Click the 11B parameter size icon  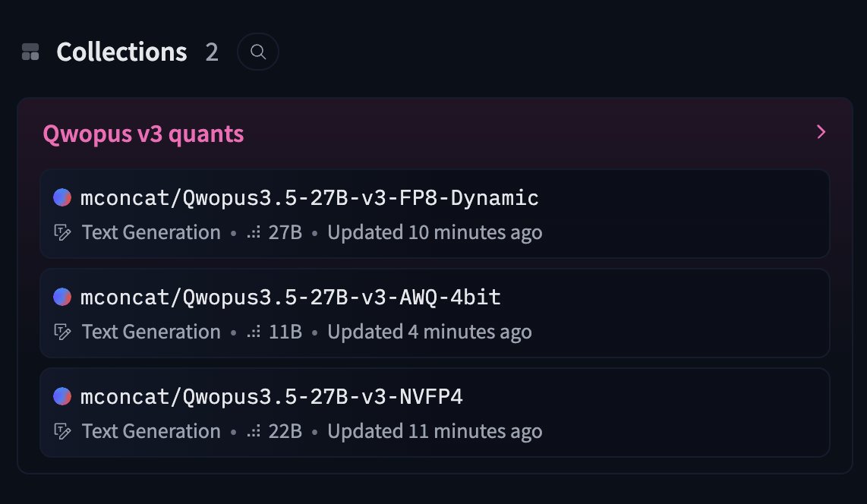point(254,332)
